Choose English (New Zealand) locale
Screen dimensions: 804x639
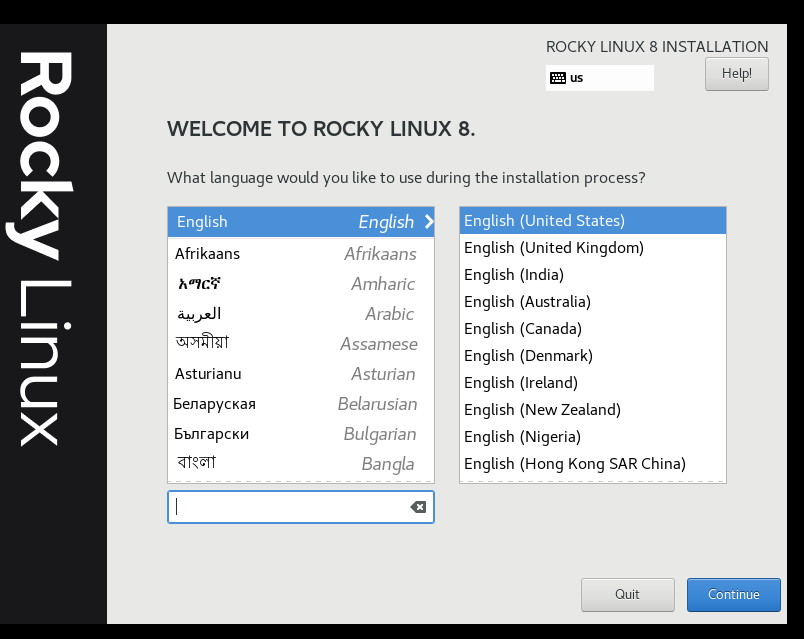(593, 410)
